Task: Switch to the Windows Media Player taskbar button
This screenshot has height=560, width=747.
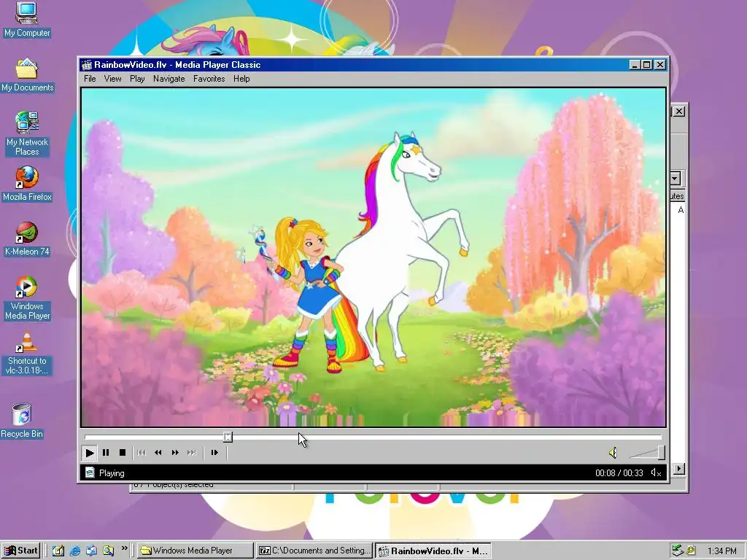Action: tap(196, 551)
